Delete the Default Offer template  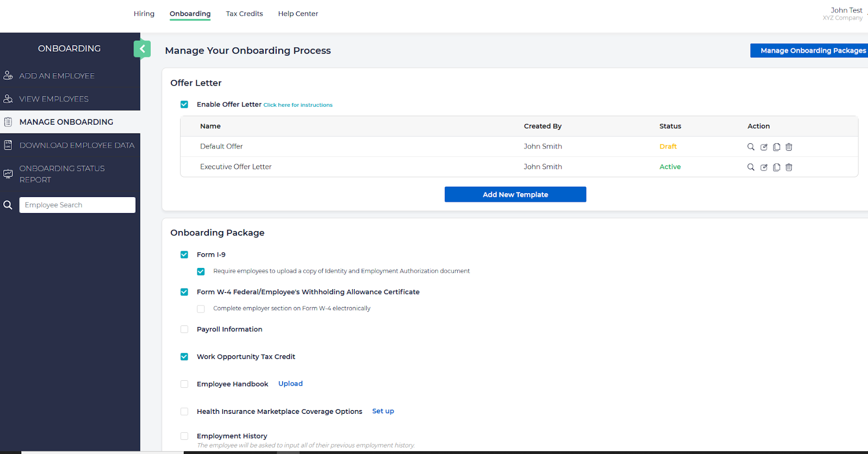click(789, 147)
